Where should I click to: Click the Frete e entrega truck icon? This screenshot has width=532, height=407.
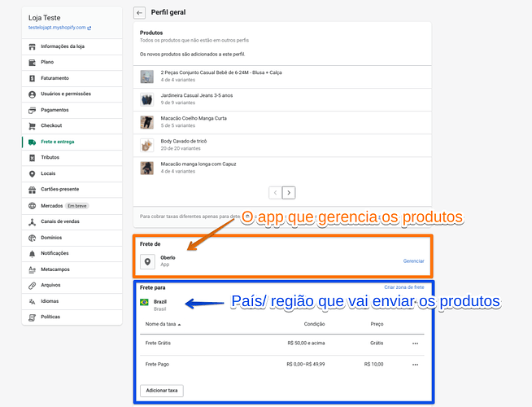[x=33, y=142]
